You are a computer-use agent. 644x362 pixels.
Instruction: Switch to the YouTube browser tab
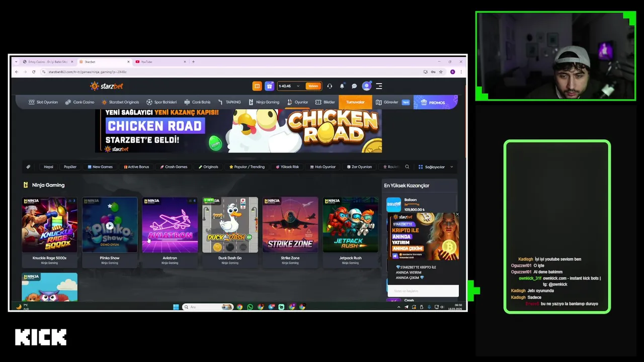pos(161,62)
